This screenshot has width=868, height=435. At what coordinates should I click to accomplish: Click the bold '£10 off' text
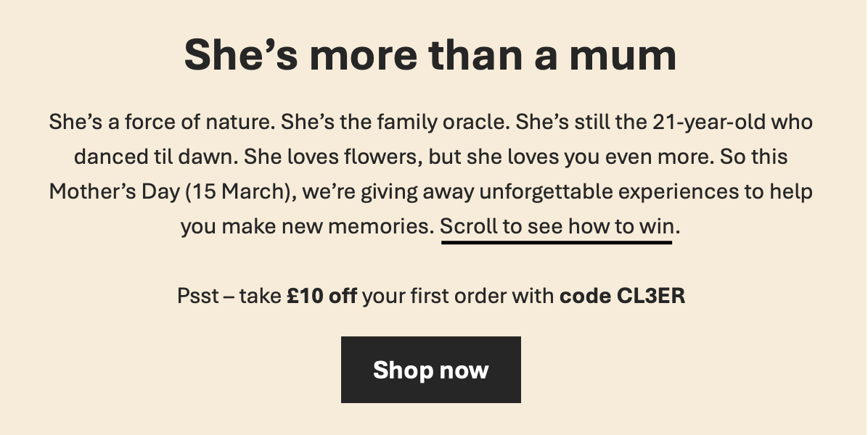pyautogui.click(x=322, y=297)
